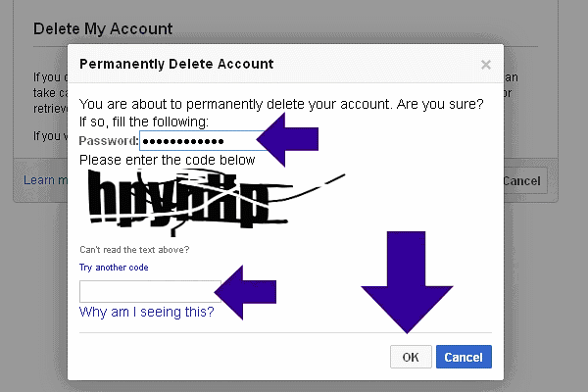Click the 'Permanently Delete Account' dialog title

(175, 64)
